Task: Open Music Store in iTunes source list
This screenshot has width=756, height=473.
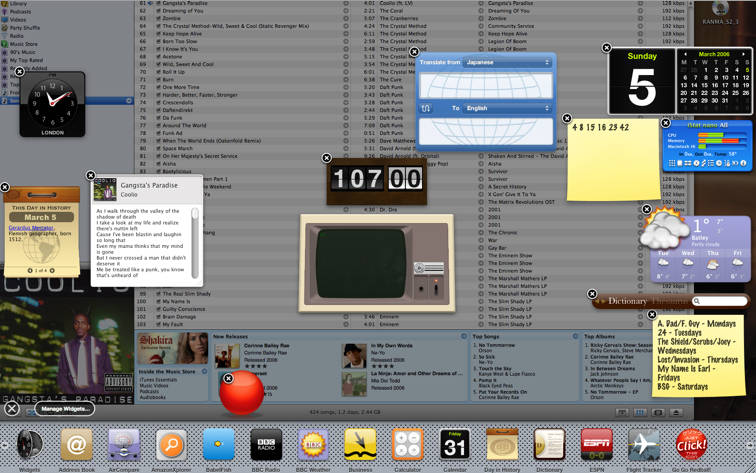Action: tap(23, 44)
